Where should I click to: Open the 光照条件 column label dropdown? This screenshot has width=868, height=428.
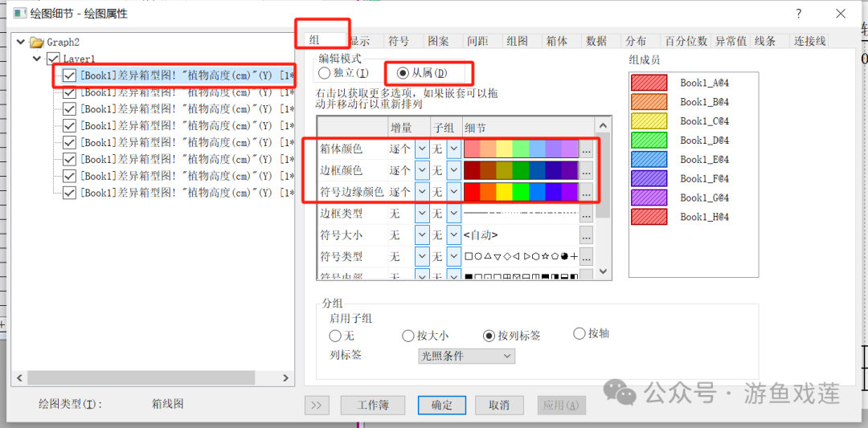(x=465, y=357)
